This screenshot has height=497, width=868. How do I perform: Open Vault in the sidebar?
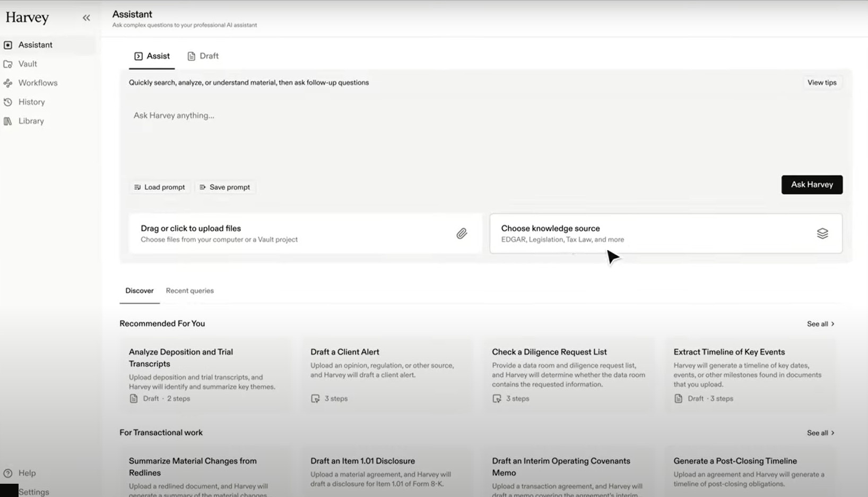pyautogui.click(x=48, y=64)
